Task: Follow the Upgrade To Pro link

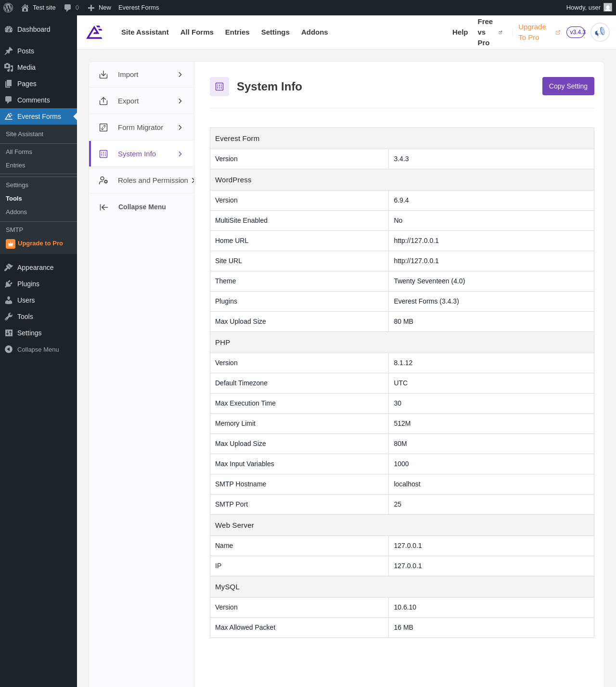Action: click(x=532, y=32)
